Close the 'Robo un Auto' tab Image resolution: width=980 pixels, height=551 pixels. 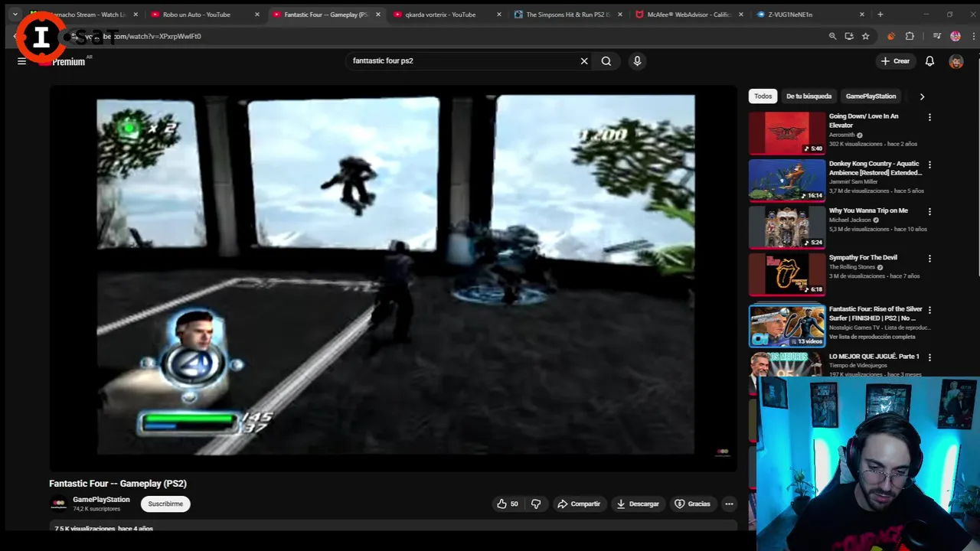tap(257, 15)
